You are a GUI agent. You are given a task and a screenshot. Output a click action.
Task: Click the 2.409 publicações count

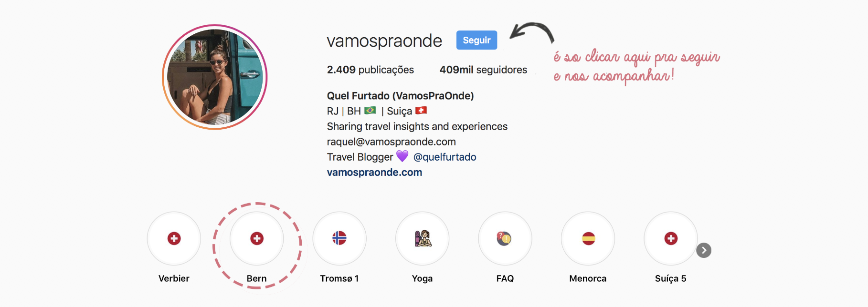coord(370,70)
